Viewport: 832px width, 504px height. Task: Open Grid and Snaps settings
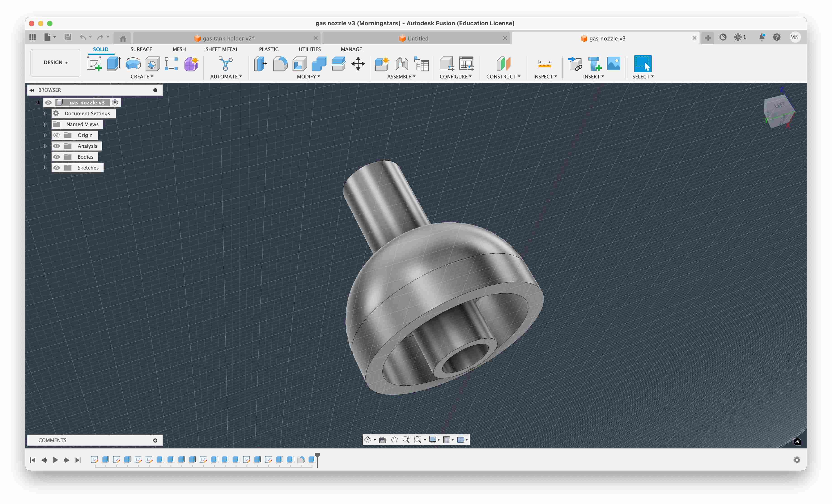coord(448,440)
